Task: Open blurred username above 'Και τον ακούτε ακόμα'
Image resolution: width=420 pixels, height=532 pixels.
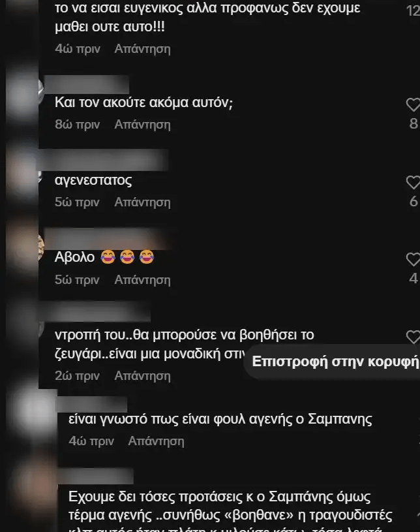Action: (87, 84)
